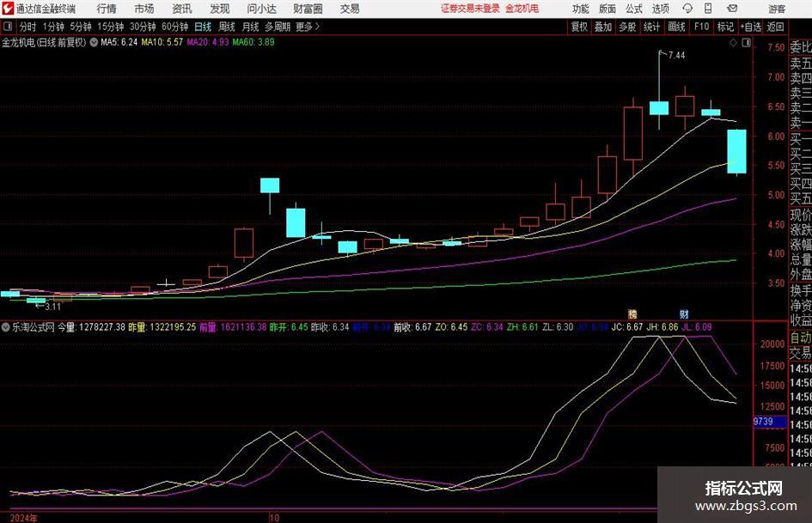Screen dimensions: 812x523
Task: Open the 发现 menu
Action: (x=220, y=9)
